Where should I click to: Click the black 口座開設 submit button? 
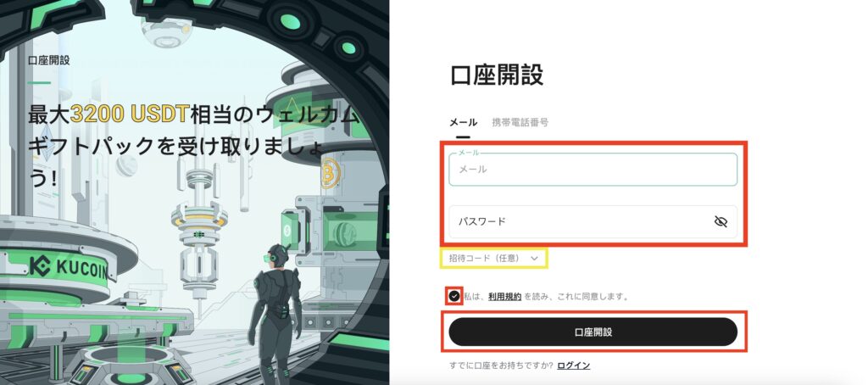click(x=593, y=332)
